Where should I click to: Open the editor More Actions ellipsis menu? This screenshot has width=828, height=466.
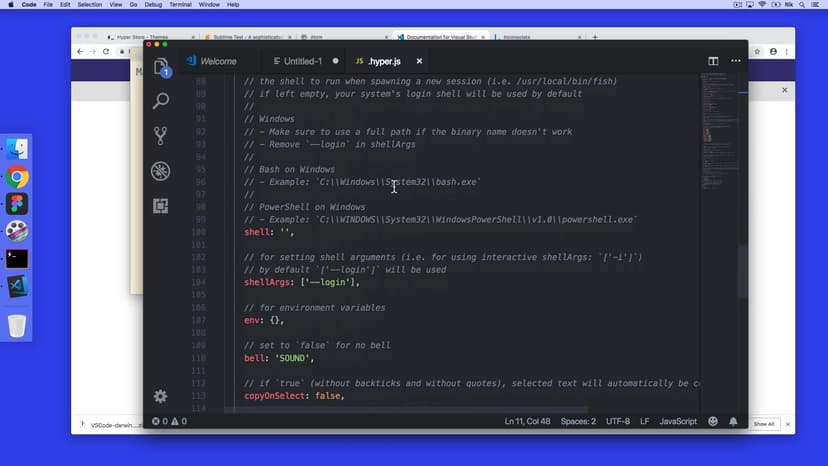(x=734, y=61)
